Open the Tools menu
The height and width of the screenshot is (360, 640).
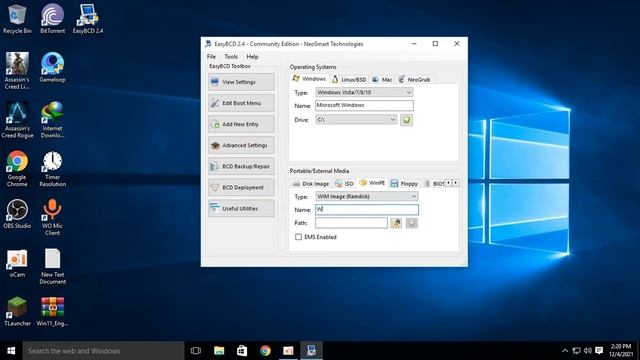(x=231, y=57)
